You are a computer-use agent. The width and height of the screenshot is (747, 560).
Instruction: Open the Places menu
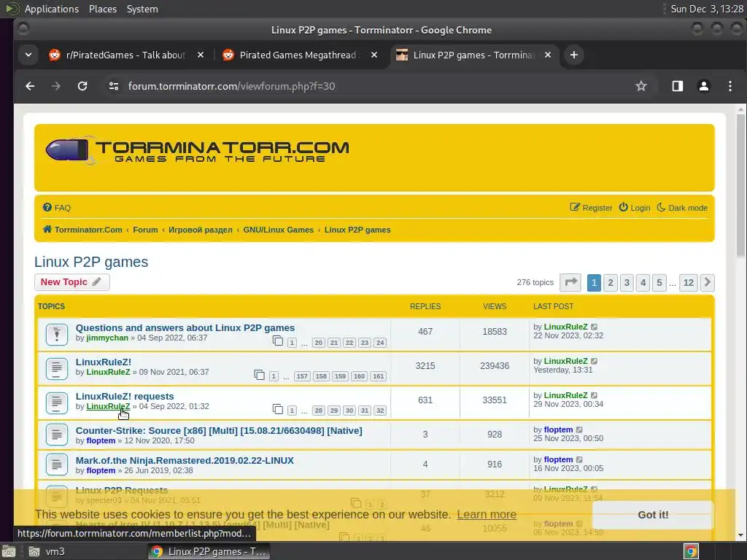click(x=102, y=9)
